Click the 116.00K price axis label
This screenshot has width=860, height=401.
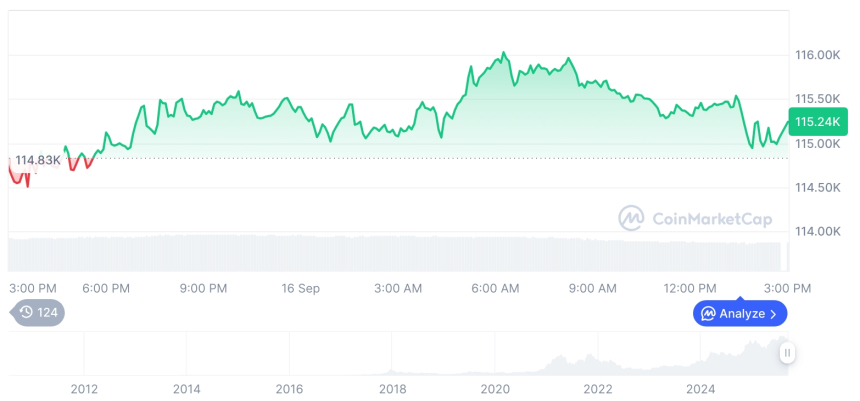click(x=816, y=55)
